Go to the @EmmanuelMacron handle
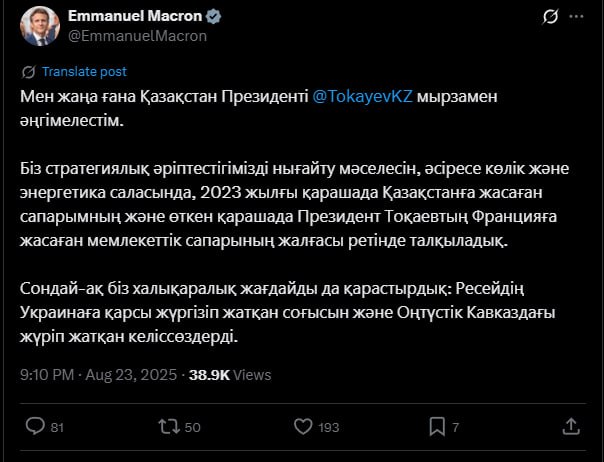This screenshot has width=604, height=462. pos(137,36)
